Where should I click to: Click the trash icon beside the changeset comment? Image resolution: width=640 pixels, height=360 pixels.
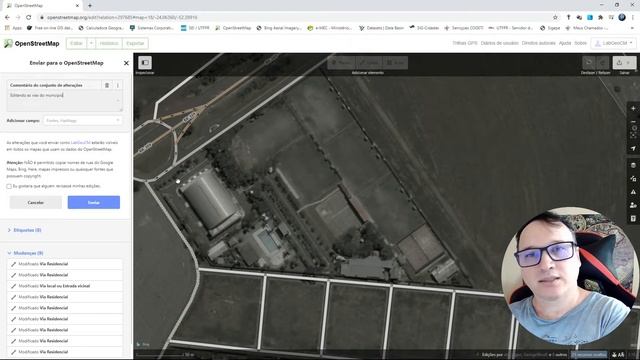[107, 85]
